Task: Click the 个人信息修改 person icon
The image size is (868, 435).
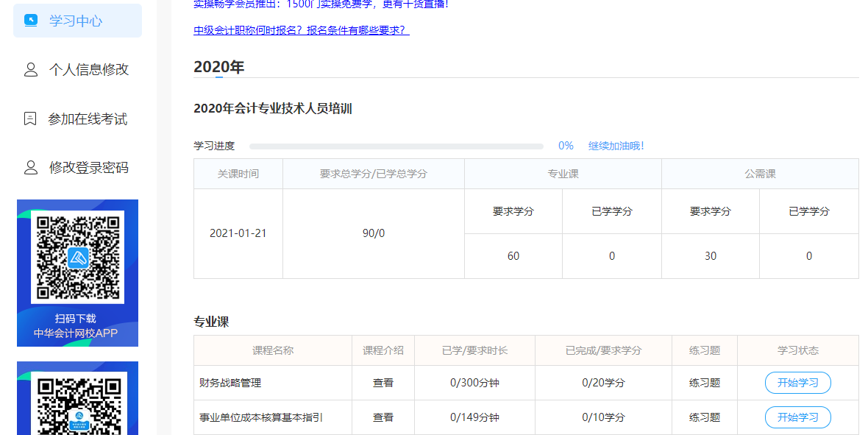Action: coord(31,70)
